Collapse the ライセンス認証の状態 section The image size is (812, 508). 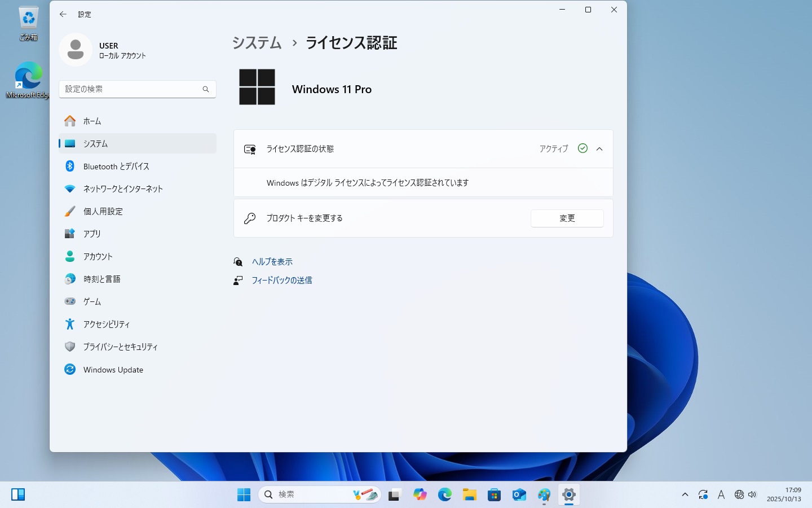click(x=599, y=149)
